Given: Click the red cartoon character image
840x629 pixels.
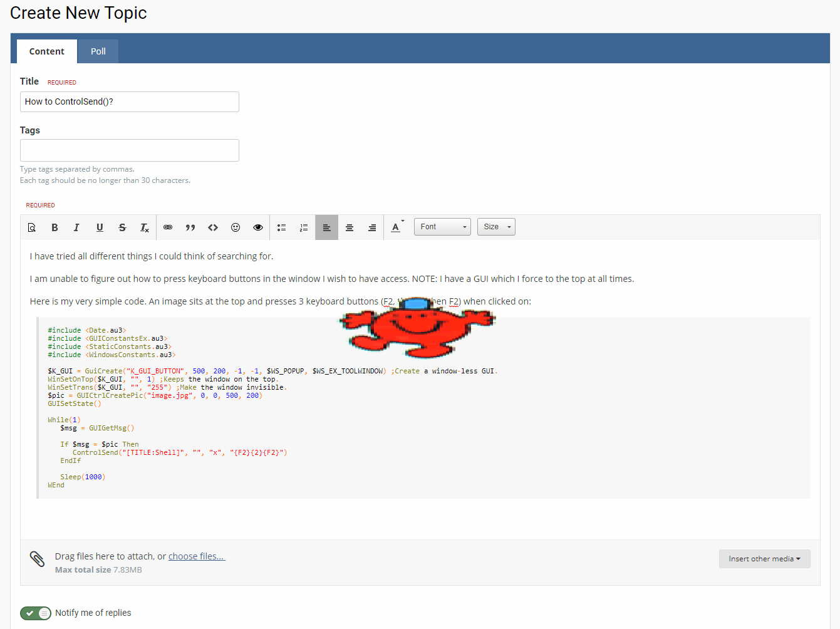Looking at the screenshot, I should pos(417,328).
